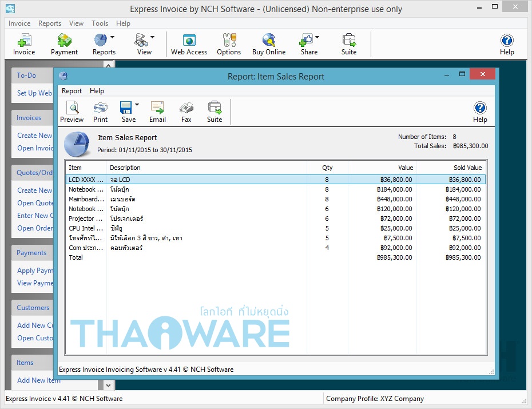This screenshot has height=409, width=532.
Task: Sort by the Item column header
Action: 86,168
